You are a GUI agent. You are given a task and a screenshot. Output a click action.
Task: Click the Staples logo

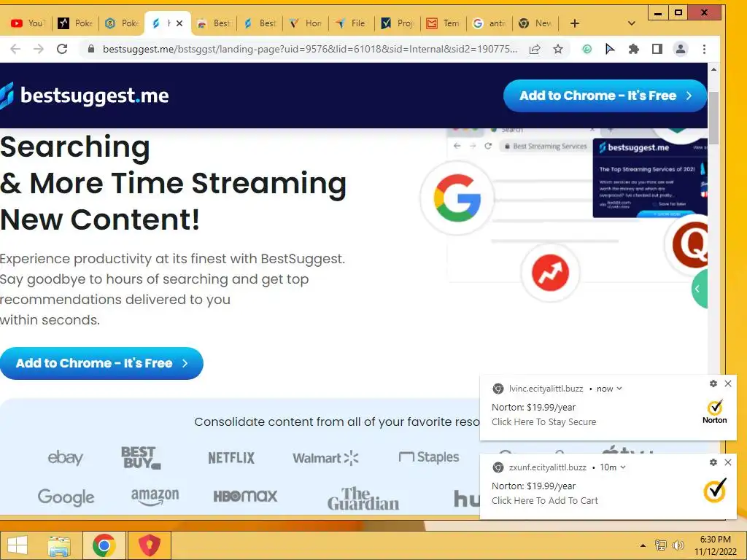[x=429, y=457]
